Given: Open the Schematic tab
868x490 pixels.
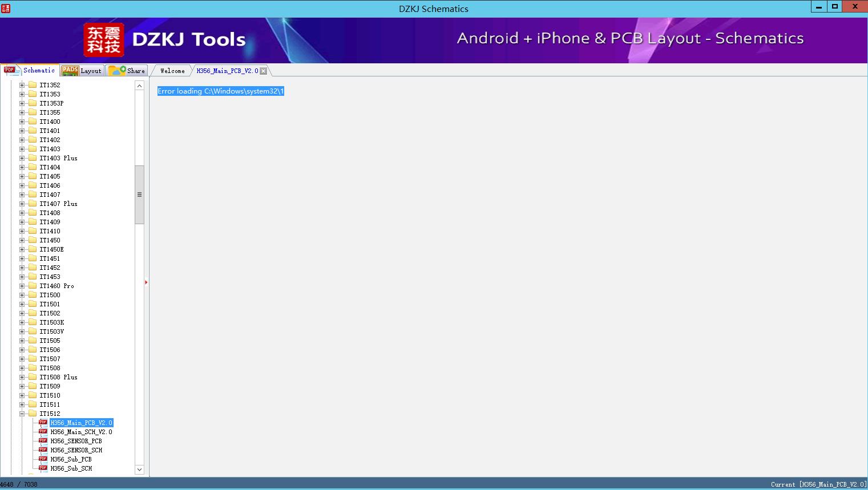Looking at the screenshot, I should click(30, 70).
